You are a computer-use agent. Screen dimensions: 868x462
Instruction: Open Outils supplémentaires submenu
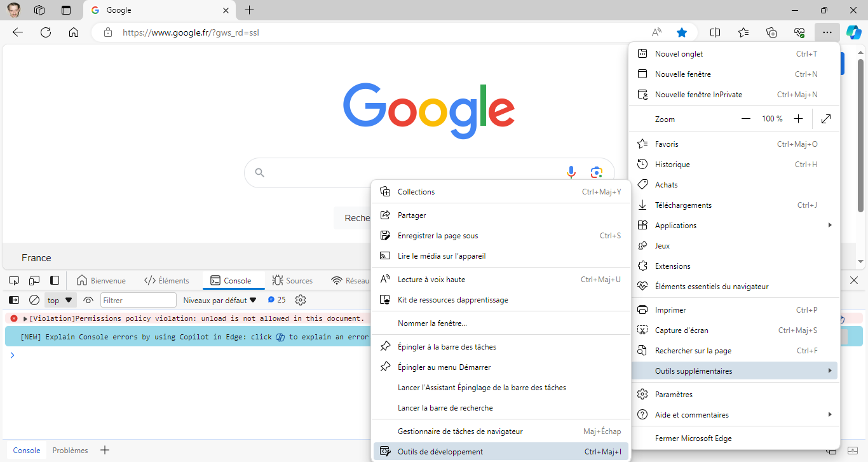point(734,371)
